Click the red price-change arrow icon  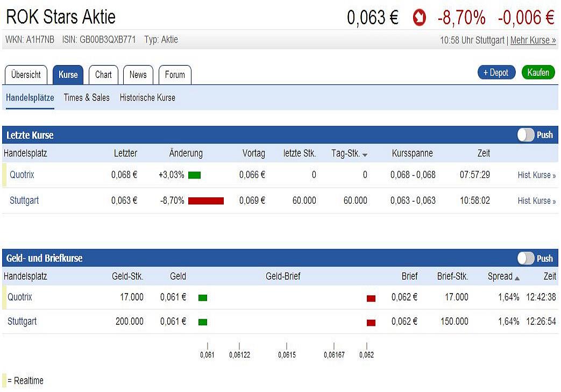click(419, 17)
